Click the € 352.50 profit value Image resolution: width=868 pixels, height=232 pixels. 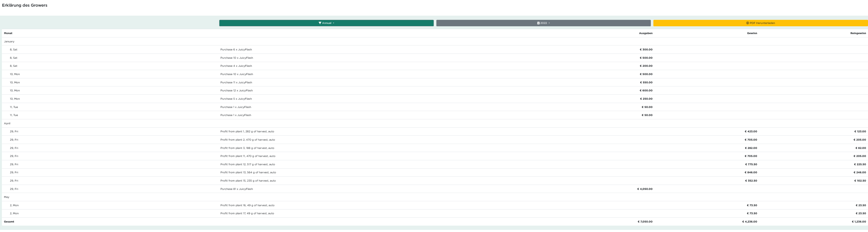751,181
